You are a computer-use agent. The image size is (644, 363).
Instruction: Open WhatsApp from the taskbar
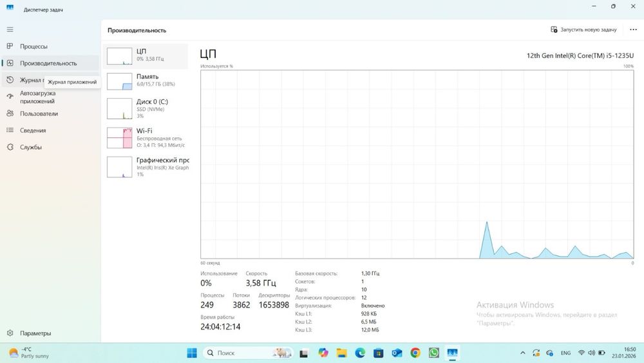tap(433, 353)
